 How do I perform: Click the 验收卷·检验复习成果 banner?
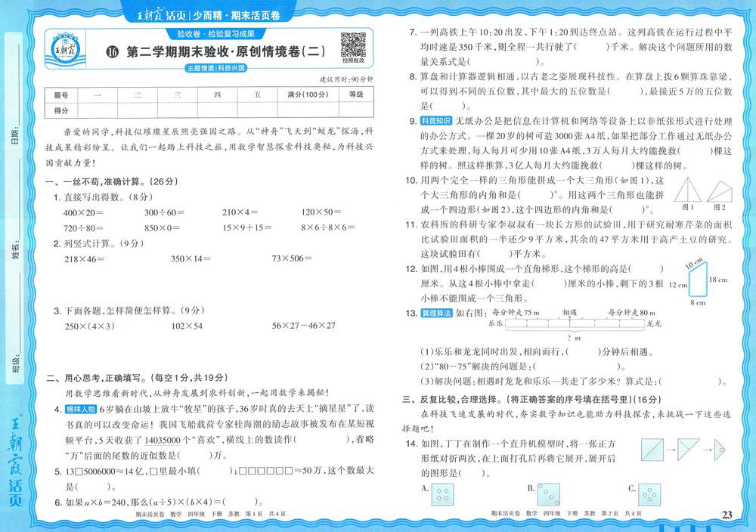(215, 34)
